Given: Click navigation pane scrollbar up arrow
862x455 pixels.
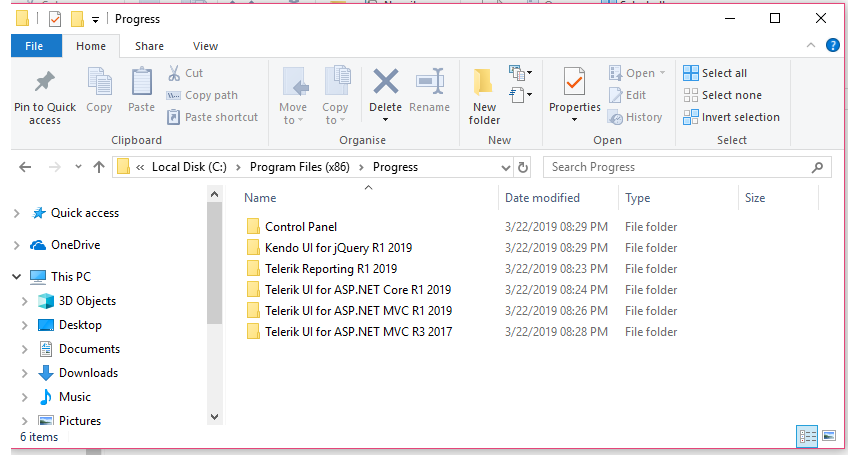Looking at the screenshot, I should pos(214,194).
